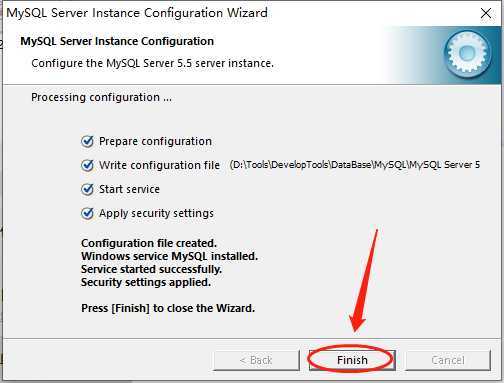The image size is (504, 383).
Task: Click the MySQL Server Instance Configuration heading
Action: (x=117, y=41)
